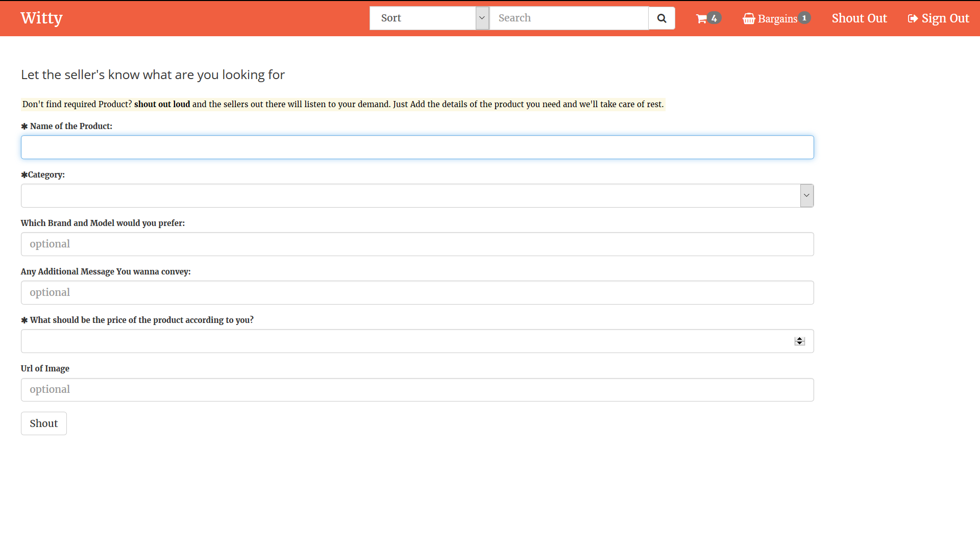Screen dimensions: 980x551
Task: Click the Url of Image field
Action: pyautogui.click(x=417, y=390)
